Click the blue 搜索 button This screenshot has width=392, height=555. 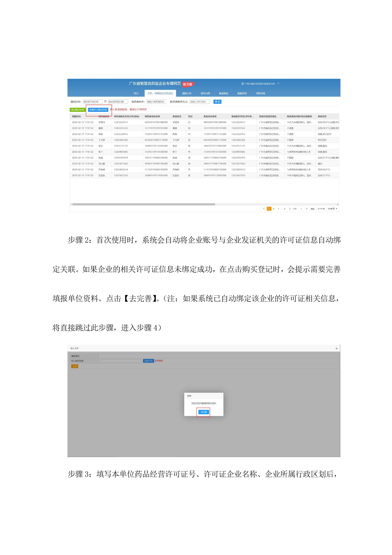[217, 102]
